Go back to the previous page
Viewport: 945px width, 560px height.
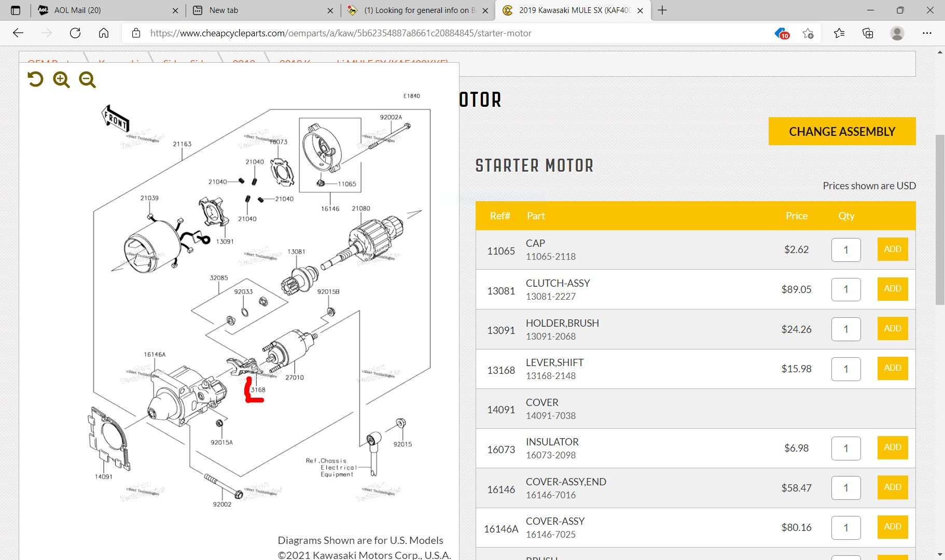tap(18, 33)
